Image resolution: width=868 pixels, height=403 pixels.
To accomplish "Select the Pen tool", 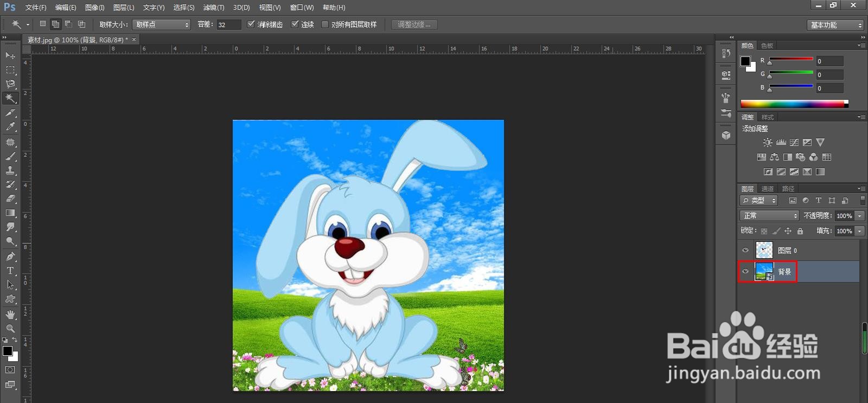I will click(10, 257).
